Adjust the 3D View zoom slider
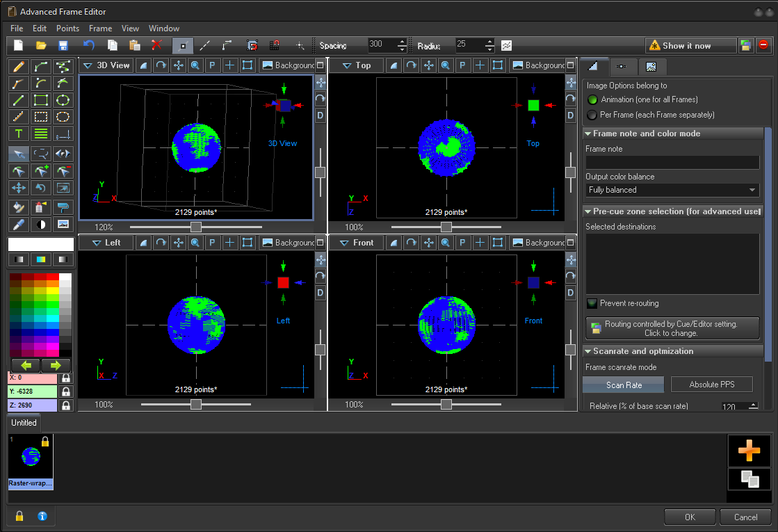Image resolution: width=778 pixels, height=532 pixels. point(196,227)
